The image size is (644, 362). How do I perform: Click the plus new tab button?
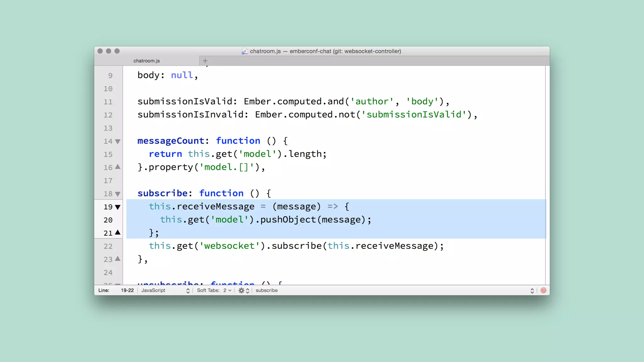click(x=205, y=61)
